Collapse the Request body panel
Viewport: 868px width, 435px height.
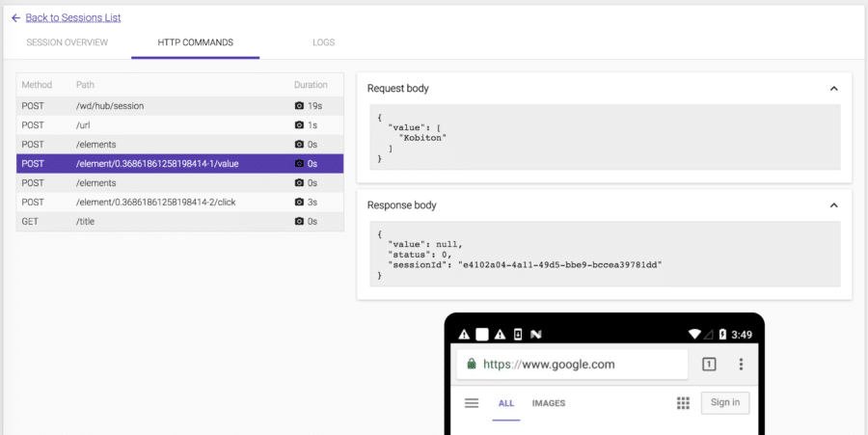[833, 89]
